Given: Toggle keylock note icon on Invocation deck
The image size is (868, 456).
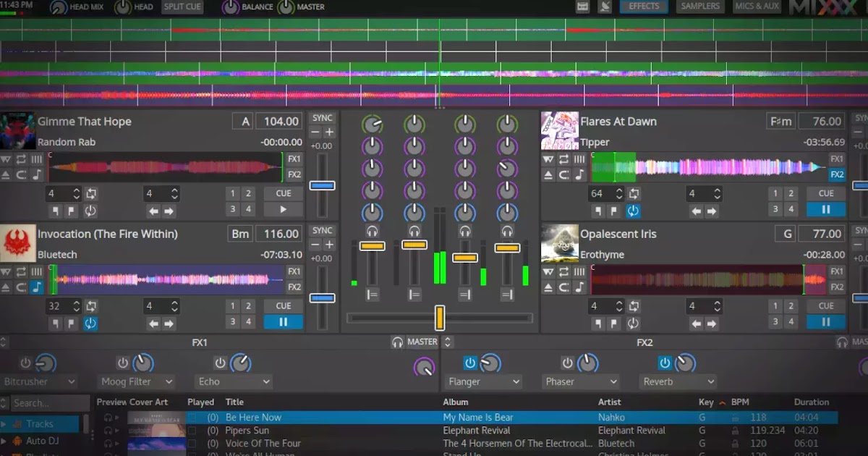Looking at the screenshot, I should tap(36, 287).
